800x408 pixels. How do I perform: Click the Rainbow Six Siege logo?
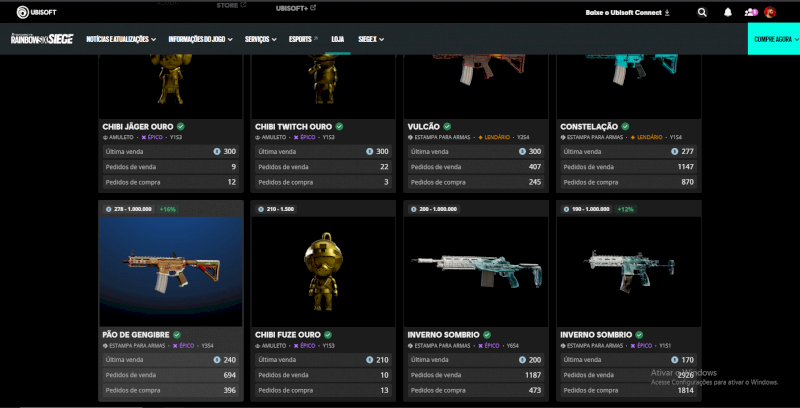coord(42,39)
